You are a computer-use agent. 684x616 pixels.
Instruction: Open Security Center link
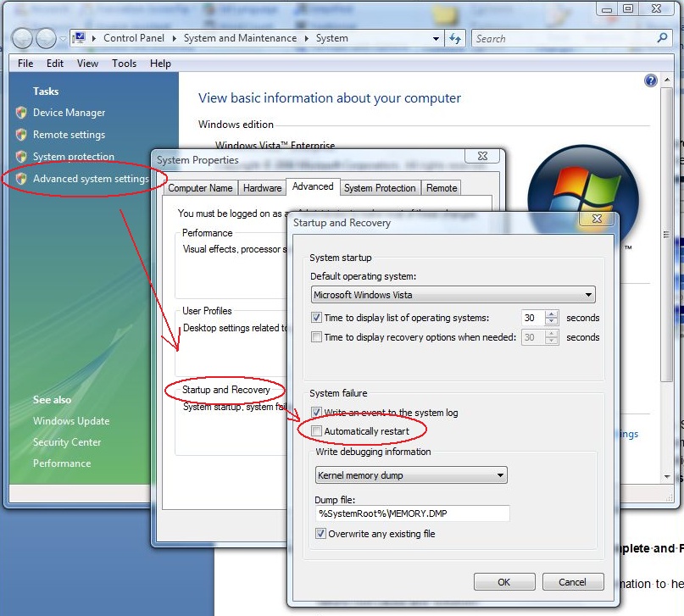pos(67,442)
